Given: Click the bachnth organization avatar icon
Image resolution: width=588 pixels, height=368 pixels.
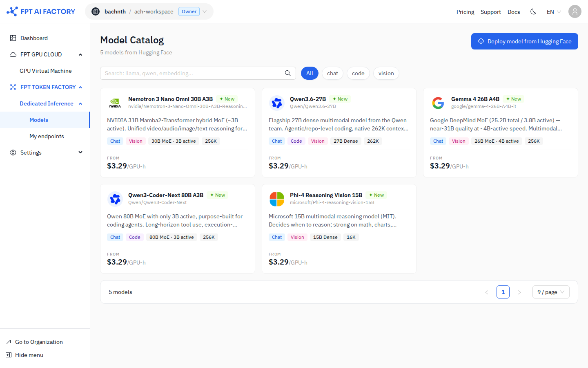Looking at the screenshot, I should tap(96, 11).
